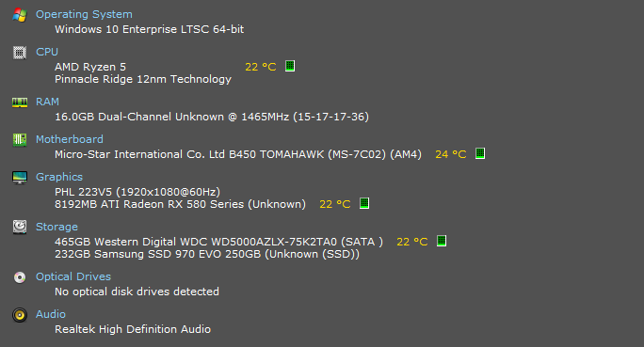Click the Storage hard drive icon
Image resolution: width=644 pixels, height=347 pixels.
[x=20, y=227]
